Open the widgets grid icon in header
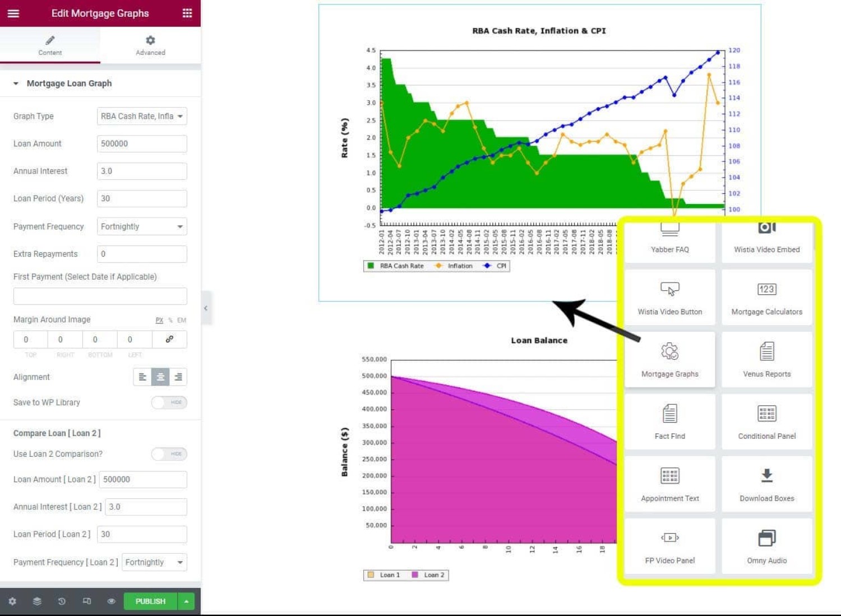 point(187,13)
